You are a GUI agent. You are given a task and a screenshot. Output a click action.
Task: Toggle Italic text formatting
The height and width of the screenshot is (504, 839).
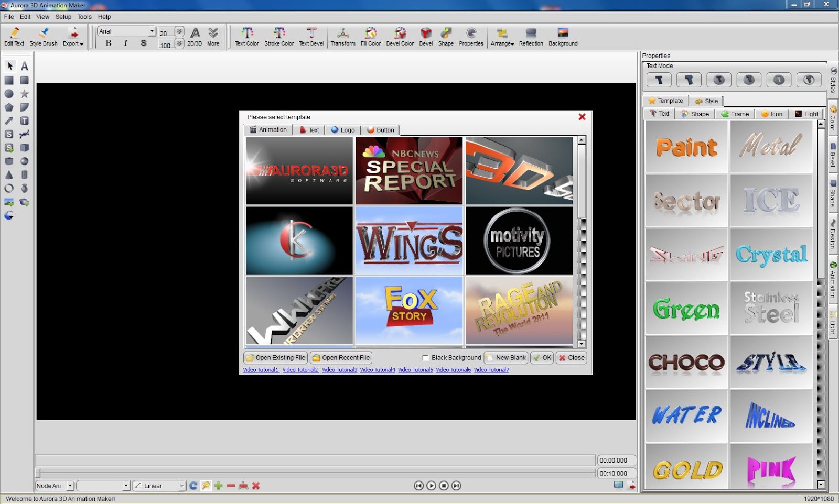click(x=126, y=43)
